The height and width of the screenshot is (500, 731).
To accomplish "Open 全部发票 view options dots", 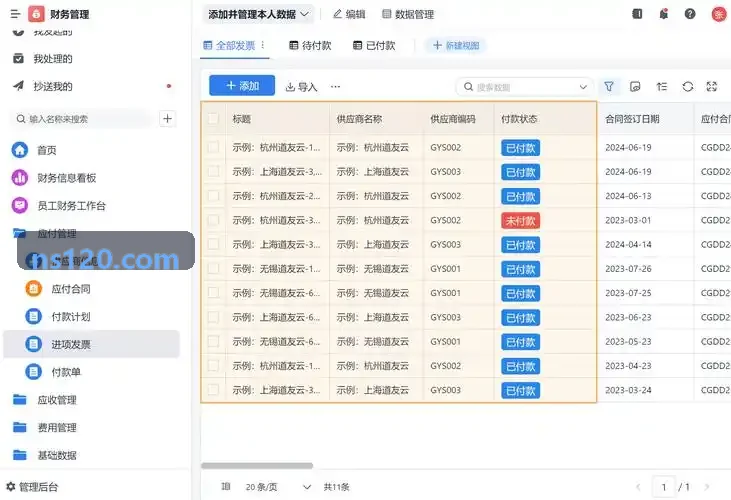I will click(x=263, y=45).
